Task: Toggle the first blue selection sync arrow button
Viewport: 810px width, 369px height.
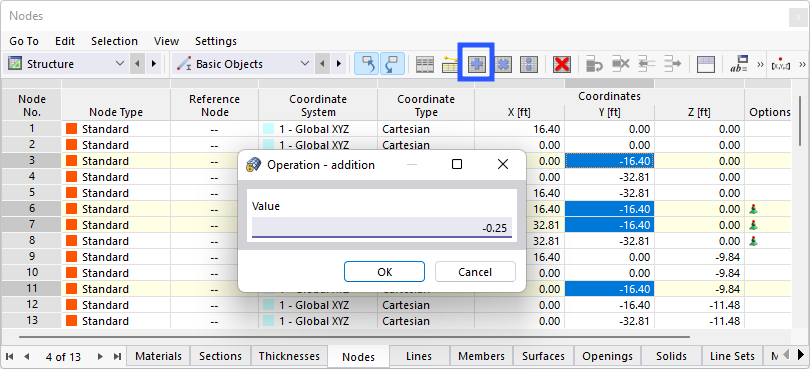Action: coord(367,64)
